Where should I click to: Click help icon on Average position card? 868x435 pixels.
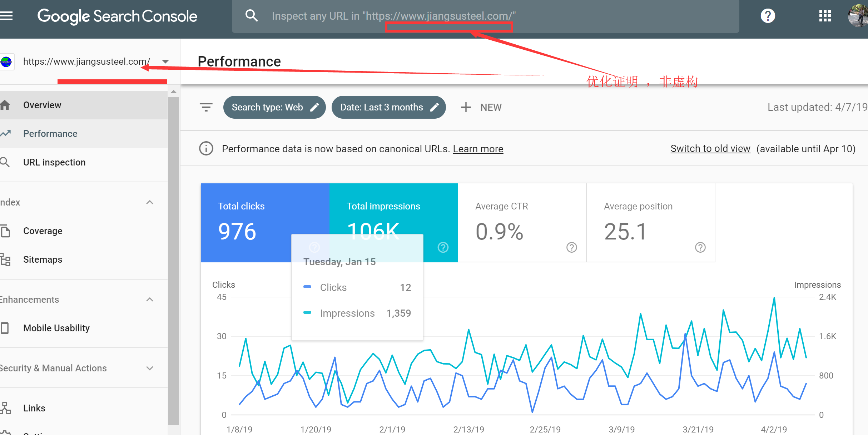pyautogui.click(x=700, y=247)
